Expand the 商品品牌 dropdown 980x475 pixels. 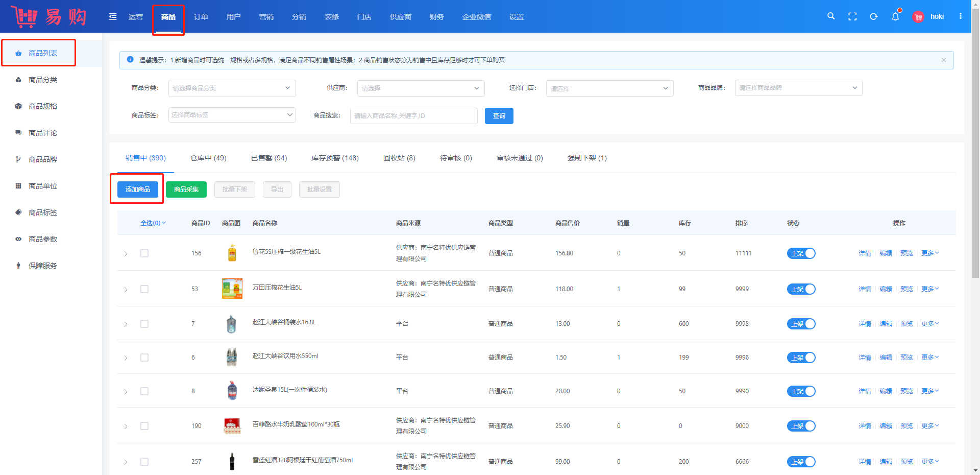point(798,88)
